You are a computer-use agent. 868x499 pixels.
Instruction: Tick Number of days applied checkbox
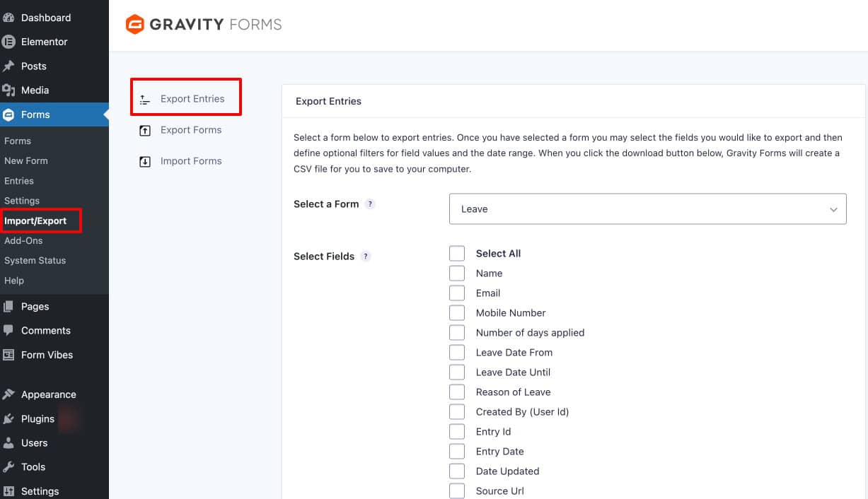457,332
